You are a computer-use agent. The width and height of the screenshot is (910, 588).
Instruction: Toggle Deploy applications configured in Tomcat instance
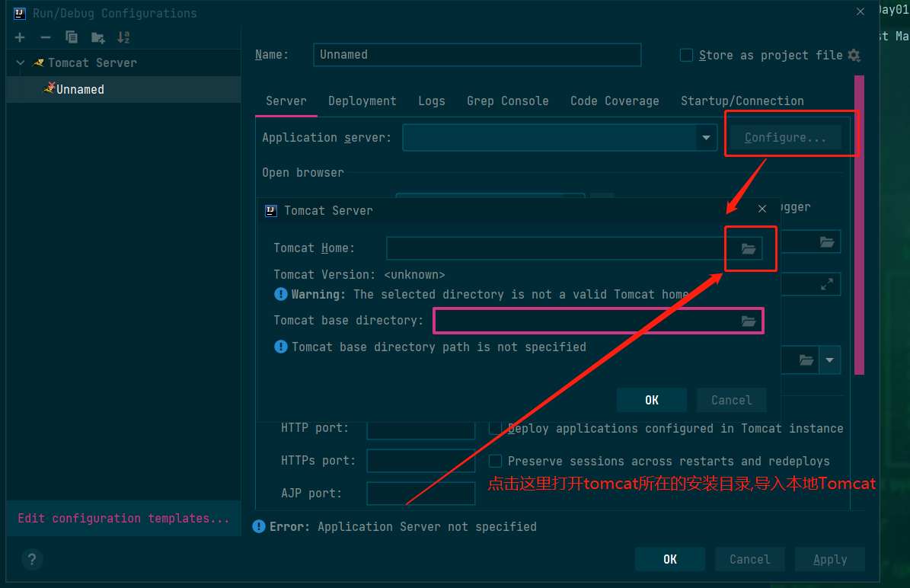point(495,428)
